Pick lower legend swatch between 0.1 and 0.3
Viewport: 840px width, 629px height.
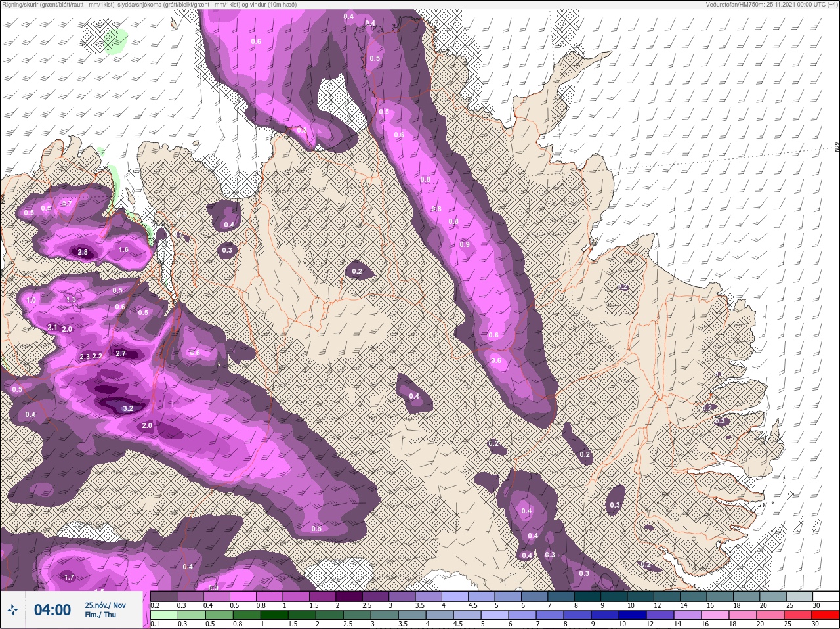pyautogui.click(x=164, y=615)
